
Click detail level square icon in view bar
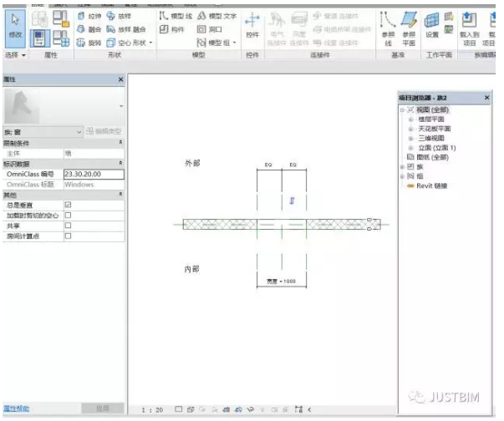[x=178, y=409]
